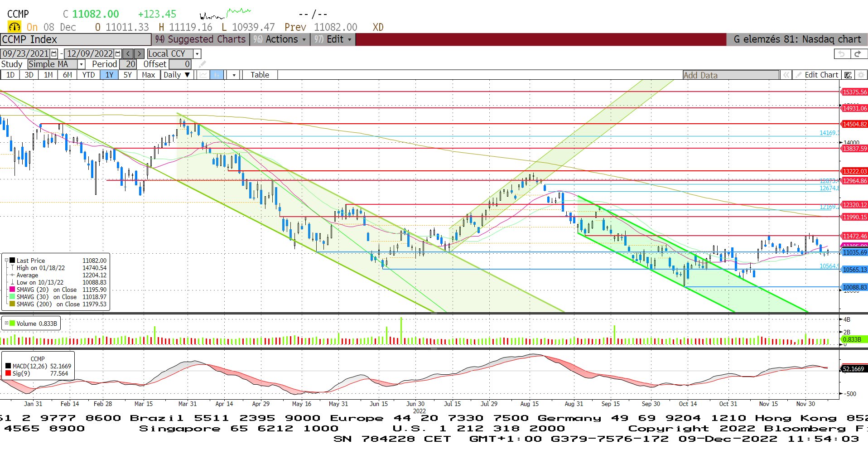Select 3D time range tab

(x=29, y=75)
